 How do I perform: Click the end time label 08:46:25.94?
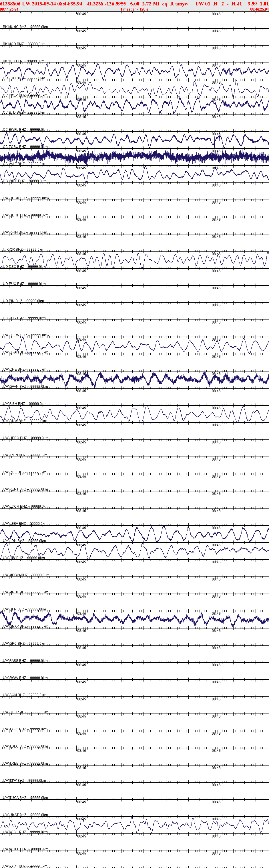[x=260, y=9]
